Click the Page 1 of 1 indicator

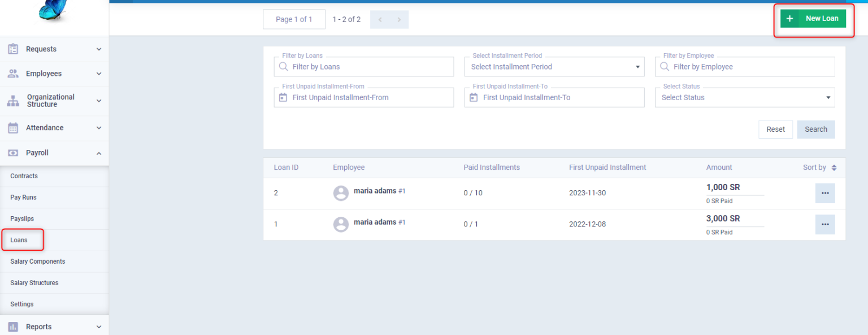tap(294, 19)
